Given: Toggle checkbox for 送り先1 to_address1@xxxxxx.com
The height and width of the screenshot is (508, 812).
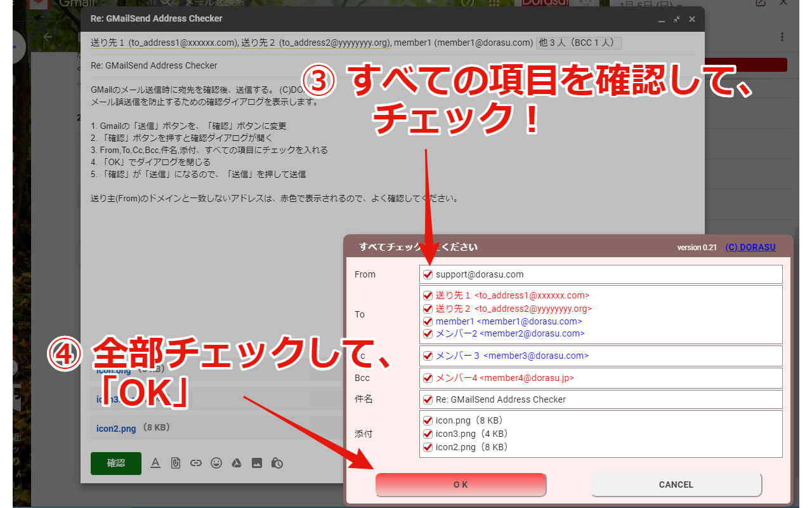Looking at the screenshot, I should (428, 295).
